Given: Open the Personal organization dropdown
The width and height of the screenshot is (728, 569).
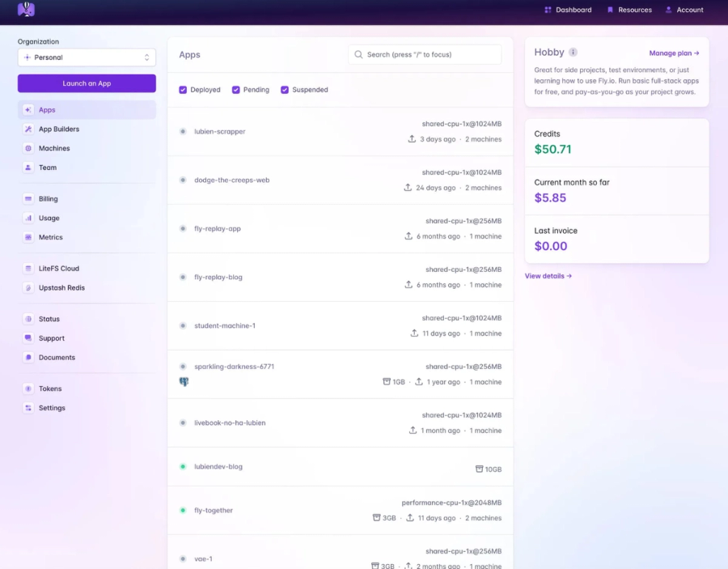Looking at the screenshot, I should tap(87, 57).
